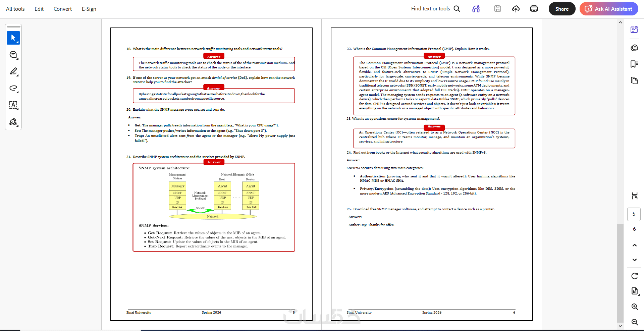Click the page display settings icon
644x331 pixels.
(x=634, y=196)
